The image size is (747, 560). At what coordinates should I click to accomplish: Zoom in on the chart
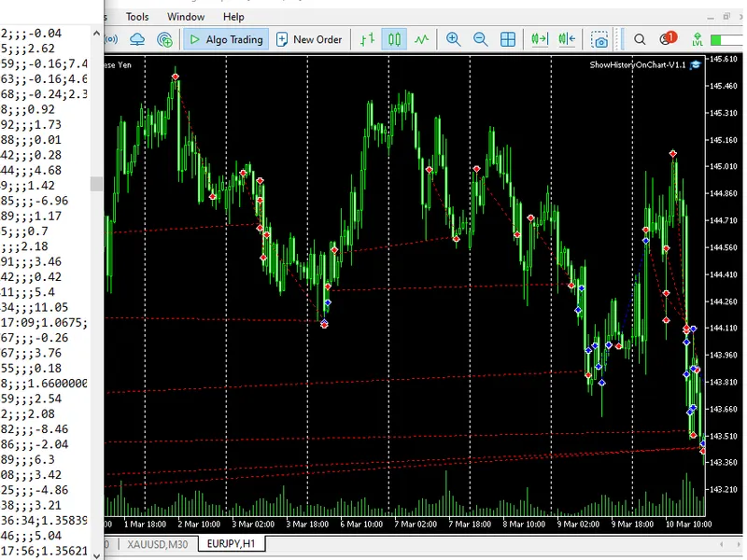(x=453, y=39)
